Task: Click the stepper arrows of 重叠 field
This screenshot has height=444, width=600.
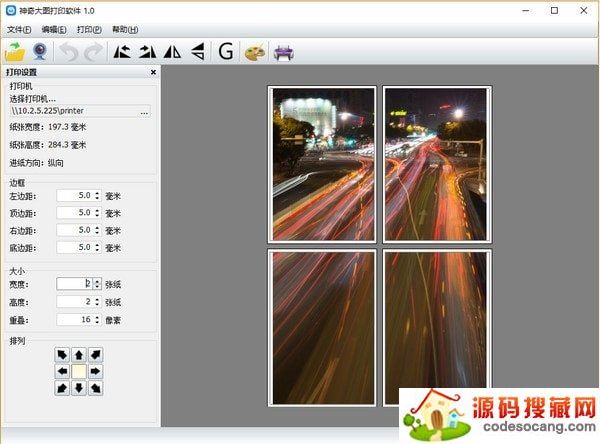Action: point(97,319)
